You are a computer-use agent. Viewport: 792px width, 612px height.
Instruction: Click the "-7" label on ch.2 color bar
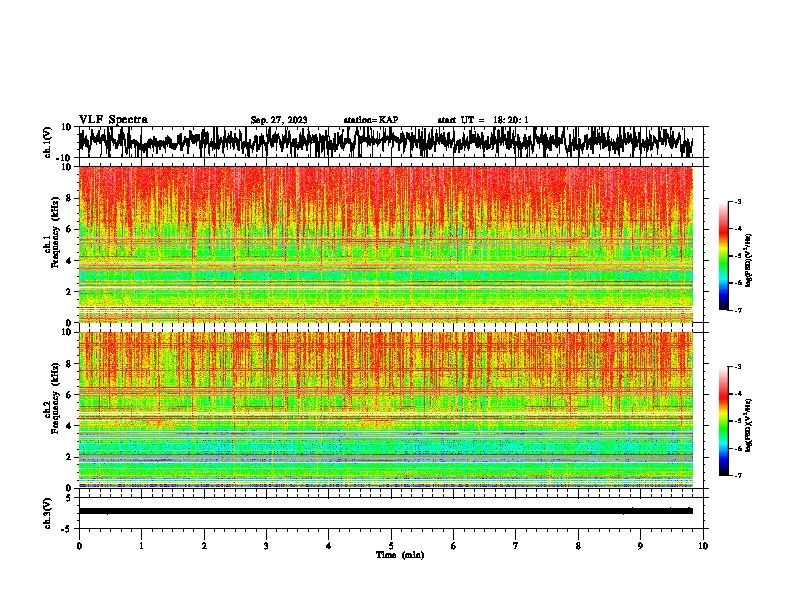737,476
